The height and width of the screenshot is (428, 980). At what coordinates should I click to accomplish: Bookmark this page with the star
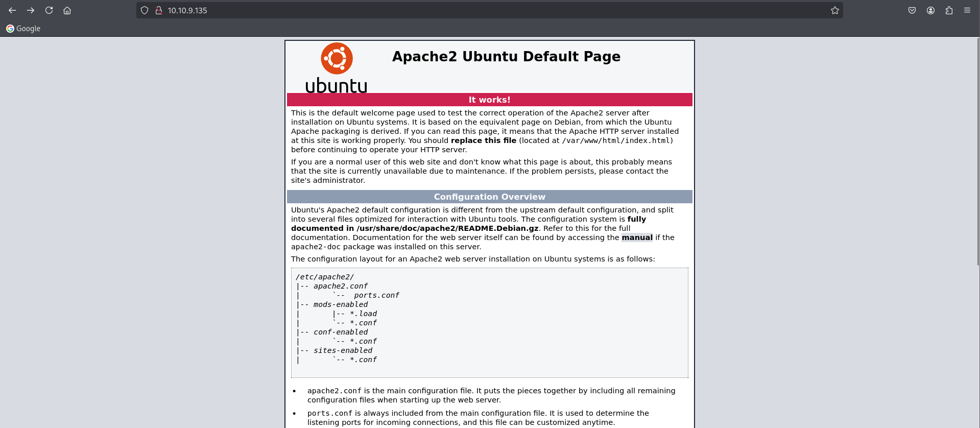835,10
